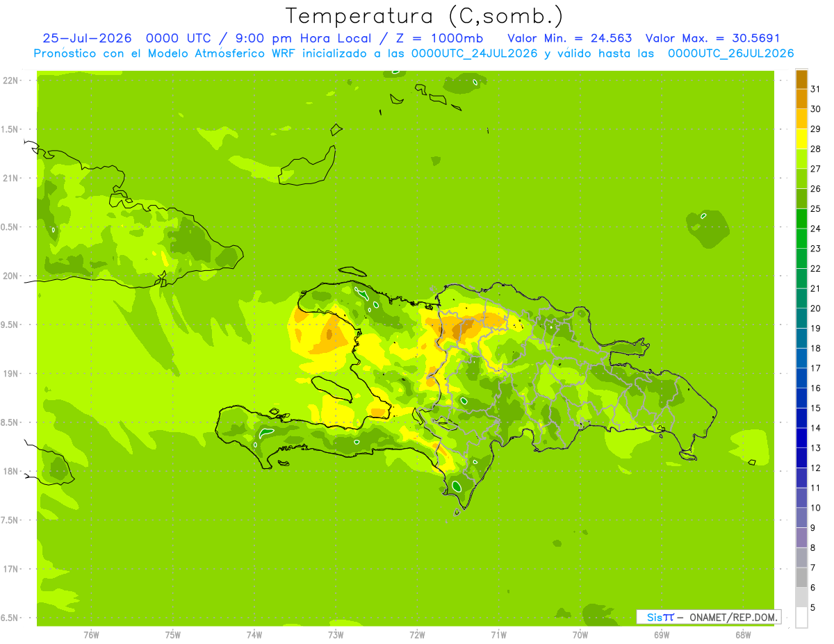This screenshot has height=644, width=834.
Task: Click the legend swatch between 21 and 22
Action: pos(801,279)
